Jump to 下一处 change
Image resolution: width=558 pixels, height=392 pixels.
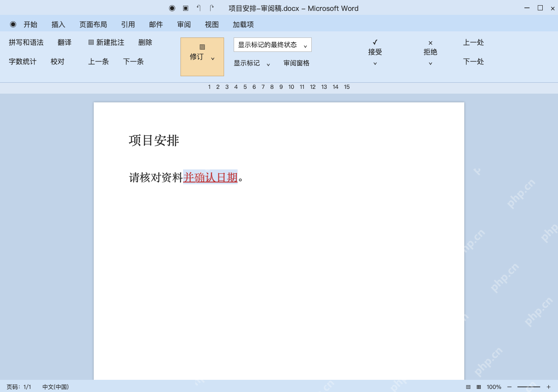tap(473, 61)
